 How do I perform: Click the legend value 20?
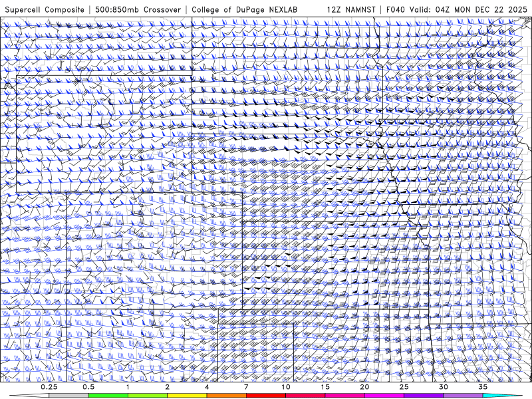click(x=364, y=387)
